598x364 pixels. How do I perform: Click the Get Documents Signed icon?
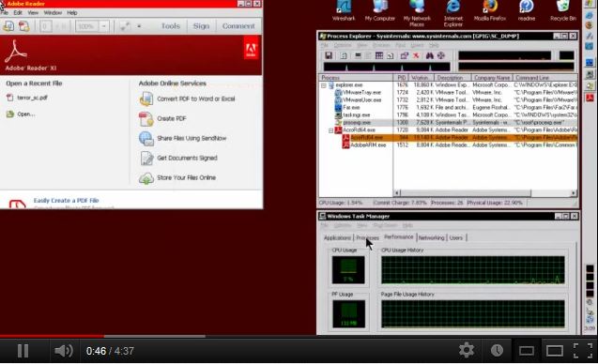[146, 158]
